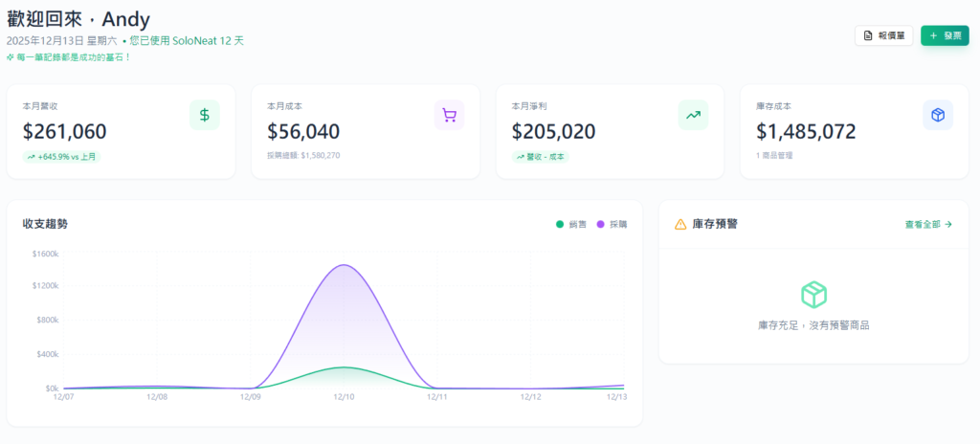Click the small trend icon in +645.9% badge
This screenshot has width=980, height=444.
[x=32, y=156]
